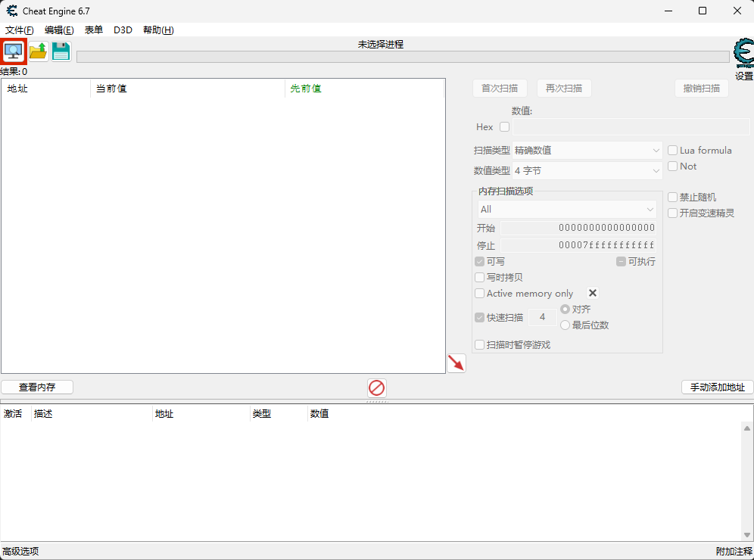Image resolution: width=754 pixels, height=560 pixels.
Task: Open the 文件(F) menu
Action: [x=20, y=30]
